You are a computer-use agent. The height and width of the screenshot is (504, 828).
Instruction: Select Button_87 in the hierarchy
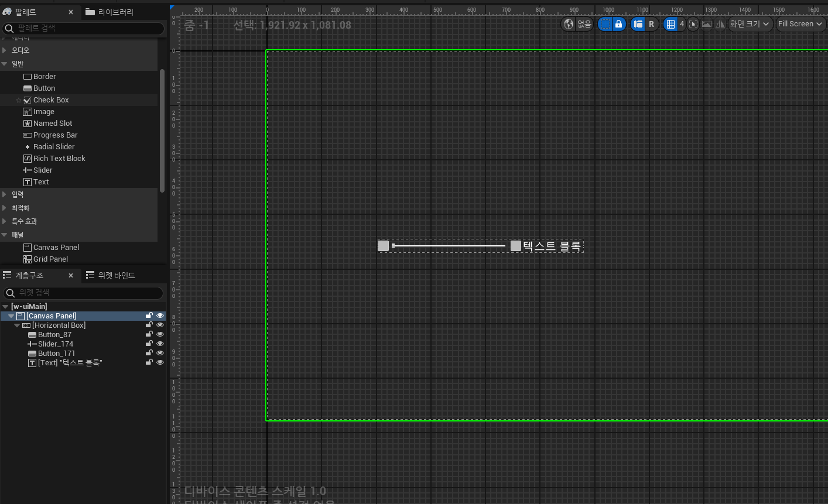pos(83,335)
